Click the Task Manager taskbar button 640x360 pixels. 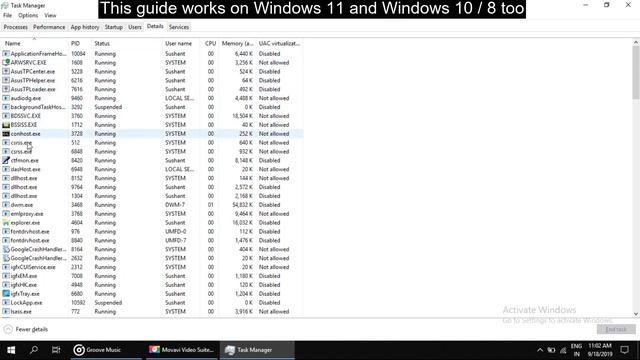pos(257,350)
